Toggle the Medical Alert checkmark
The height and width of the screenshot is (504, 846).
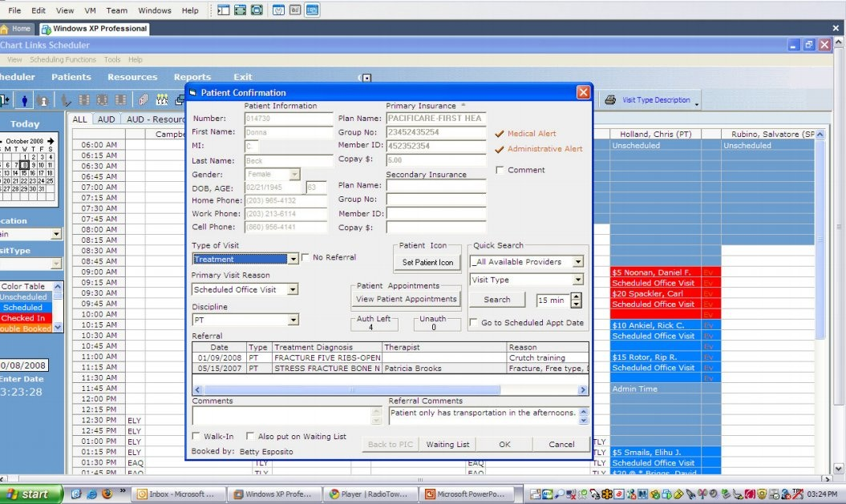[x=499, y=134]
